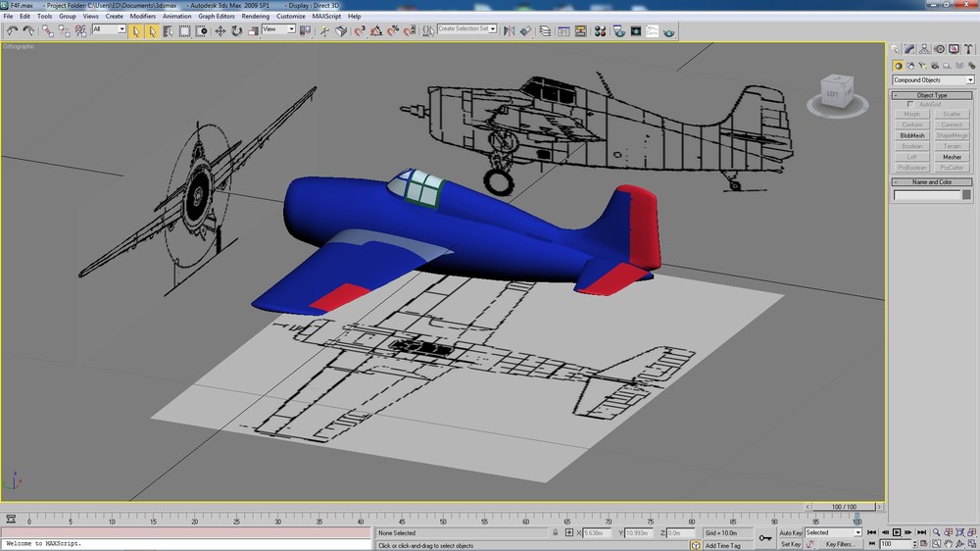Screen dimensions: 980x551
Task: Click the Pan View hand icon
Action: tap(948, 544)
